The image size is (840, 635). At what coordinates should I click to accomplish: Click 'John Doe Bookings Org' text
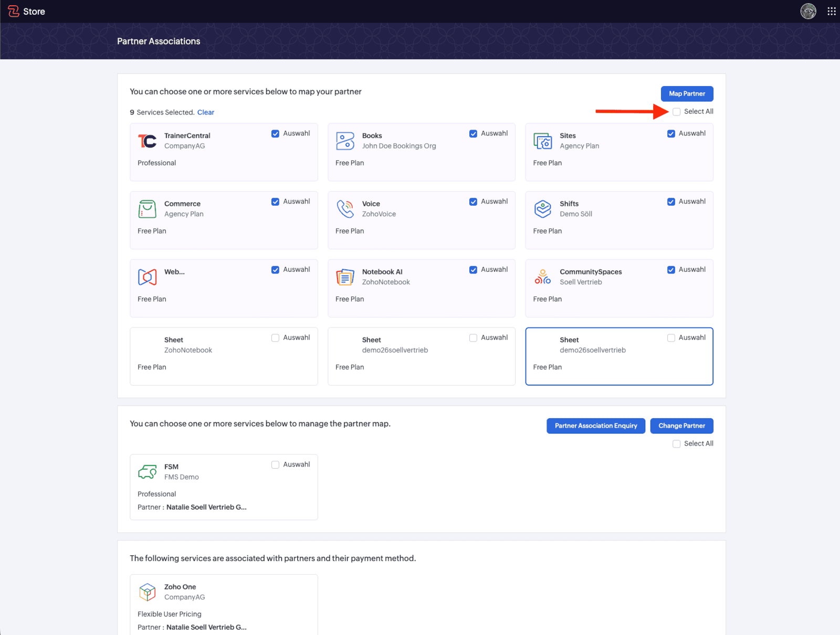click(399, 146)
